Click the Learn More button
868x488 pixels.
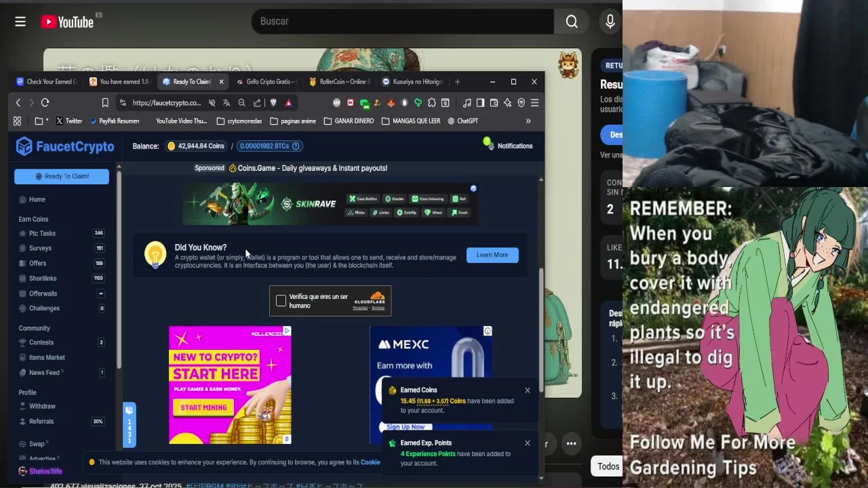point(492,256)
